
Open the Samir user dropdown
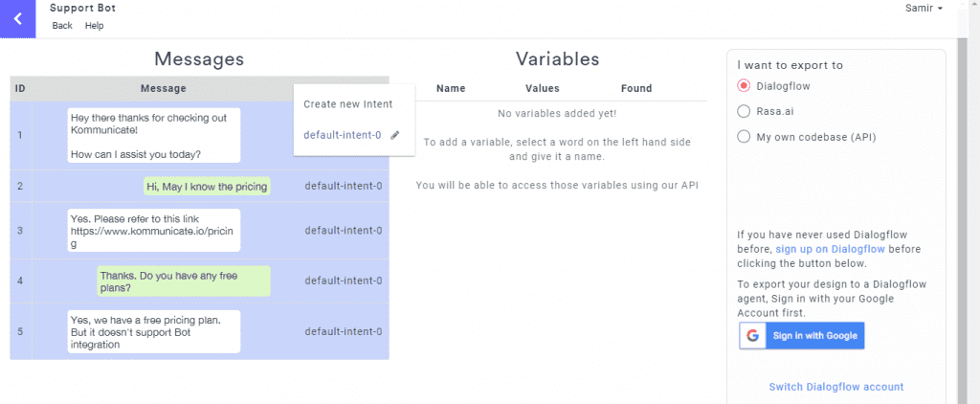(x=924, y=8)
